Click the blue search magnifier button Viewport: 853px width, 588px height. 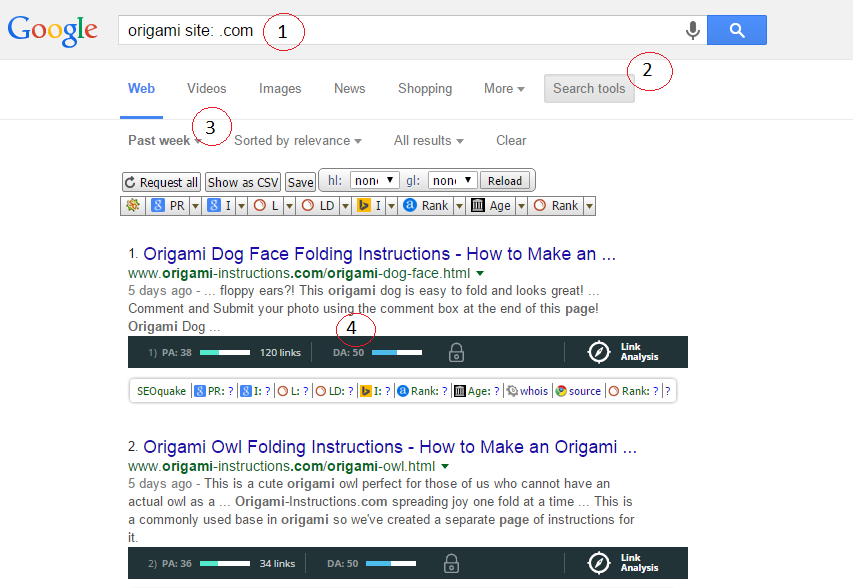coord(737,30)
